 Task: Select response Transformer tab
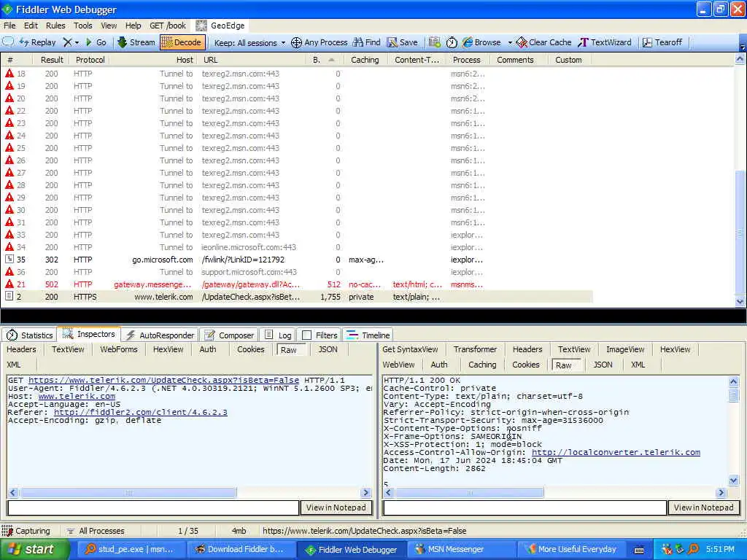tap(475, 349)
